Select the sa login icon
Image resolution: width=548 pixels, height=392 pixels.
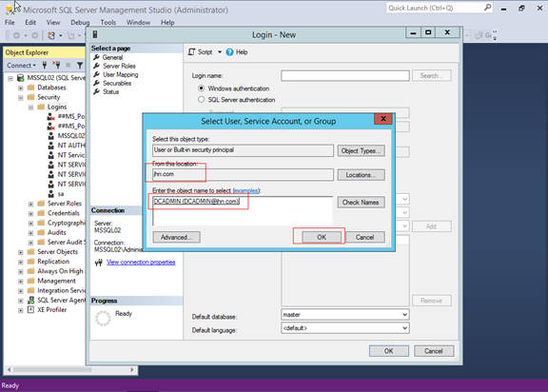click(x=51, y=193)
